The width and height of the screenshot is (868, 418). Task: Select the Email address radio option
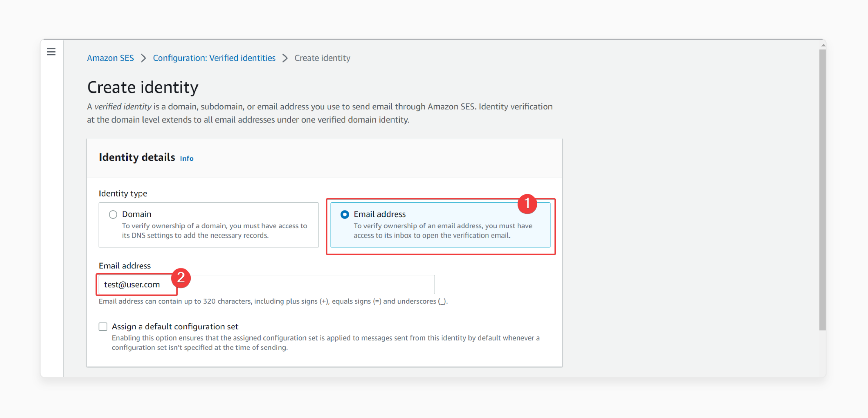[344, 214]
